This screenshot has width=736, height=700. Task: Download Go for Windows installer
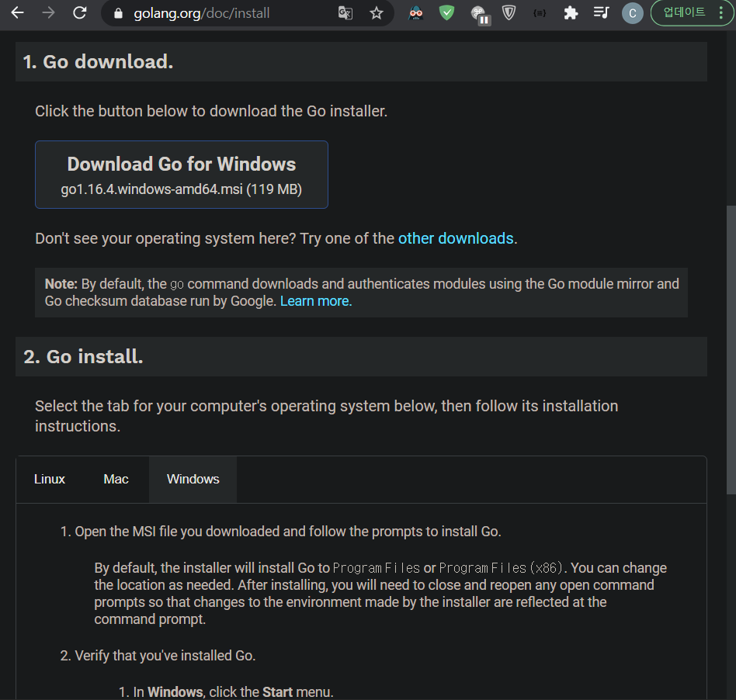click(x=182, y=175)
